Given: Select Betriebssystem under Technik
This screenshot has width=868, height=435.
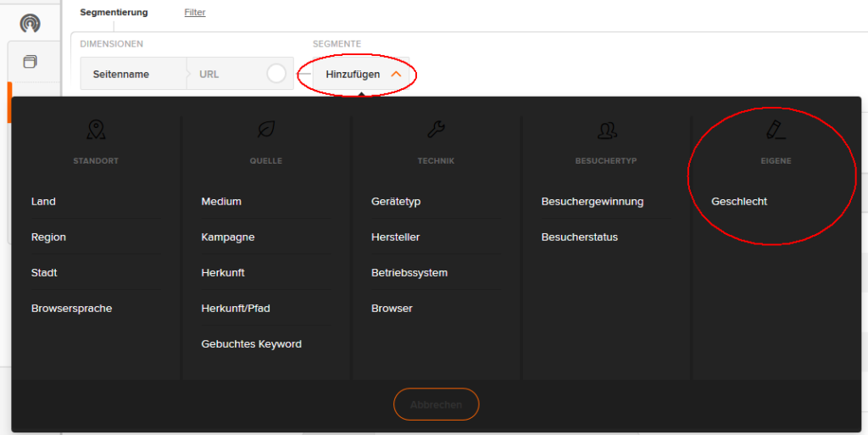Looking at the screenshot, I should tap(409, 273).
